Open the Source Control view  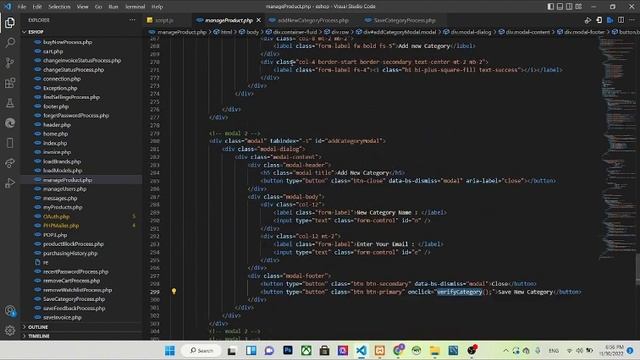(10, 62)
